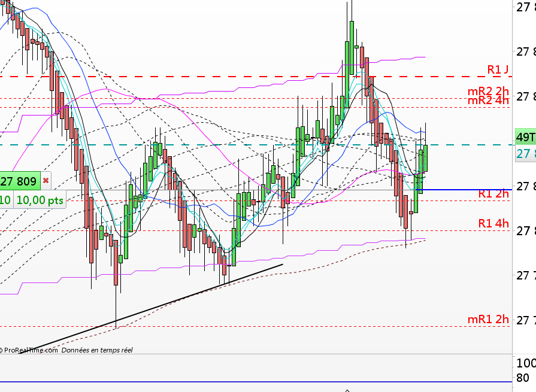Select the mR2 2h resistance label
536x392 pixels.
(x=488, y=91)
